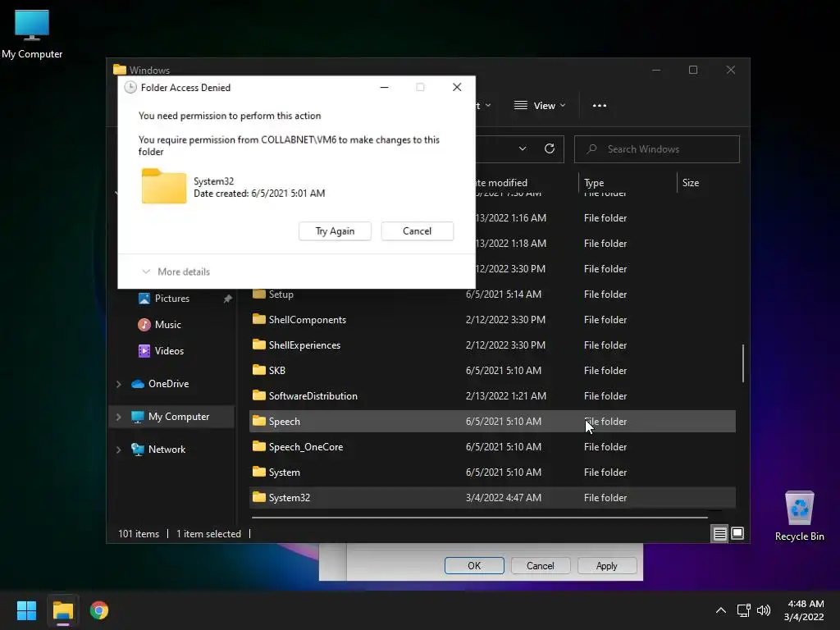This screenshot has width=840, height=630.
Task: Close the Folder Access Denied dialog
Action: pyautogui.click(x=456, y=87)
